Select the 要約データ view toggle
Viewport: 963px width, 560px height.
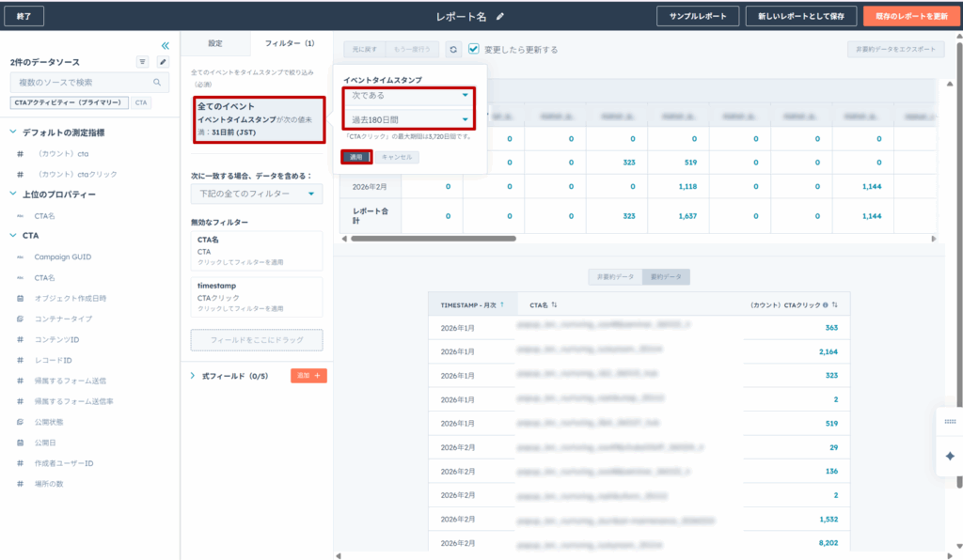(665, 277)
